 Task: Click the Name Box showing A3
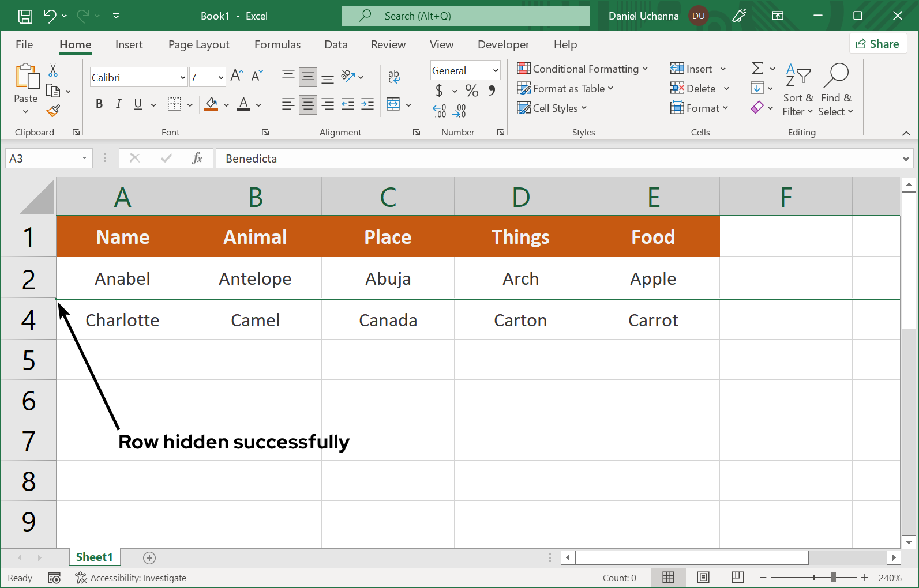point(43,159)
